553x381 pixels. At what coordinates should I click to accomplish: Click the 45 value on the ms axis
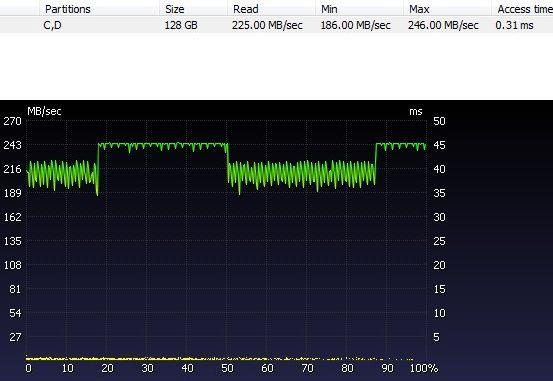pyautogui.click(x=439, y=145)
